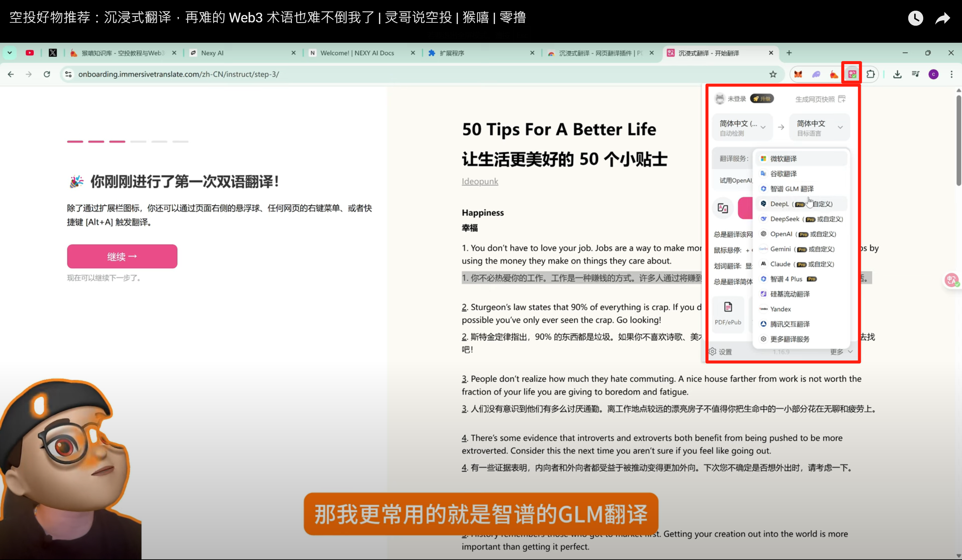The height and width of the screenshot is (560, 962).
Task: Select DeepL from translation services
Action: (x=801, y=204)
